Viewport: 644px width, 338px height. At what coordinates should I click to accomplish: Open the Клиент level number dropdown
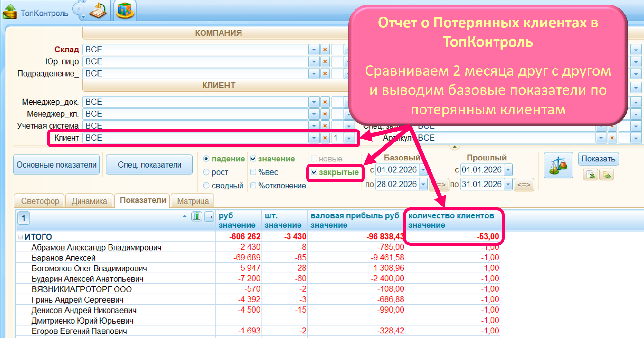pyautogui.click(x=349, y=138)
